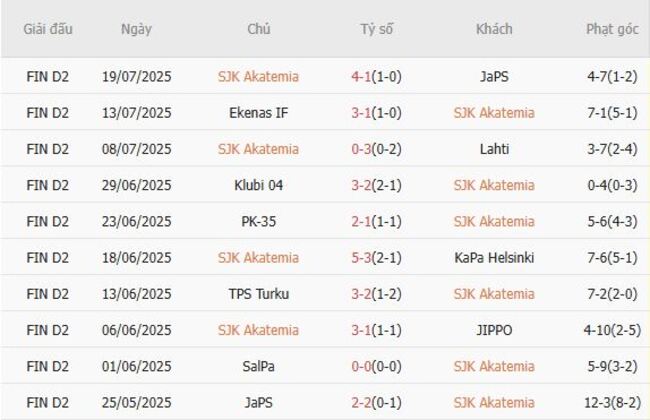The height and width of the screenshot is (420, 650).
Task: Open the 4-1 score result
Action: (362, 76)
